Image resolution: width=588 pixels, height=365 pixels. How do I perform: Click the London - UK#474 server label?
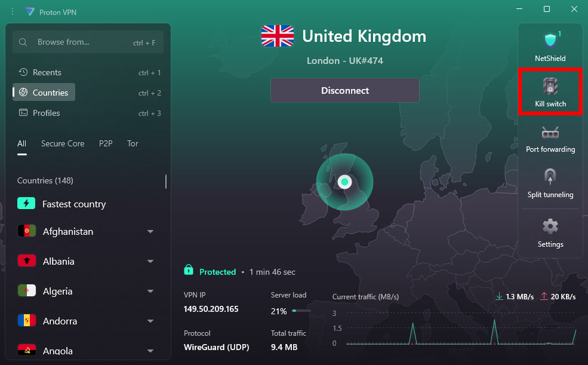point(345,60)
